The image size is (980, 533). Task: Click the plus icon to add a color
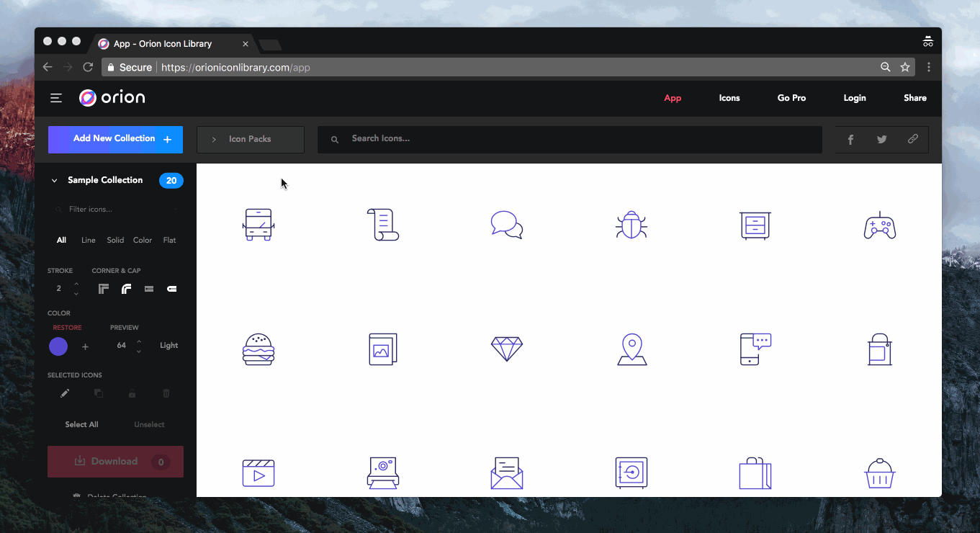[85, 346]
